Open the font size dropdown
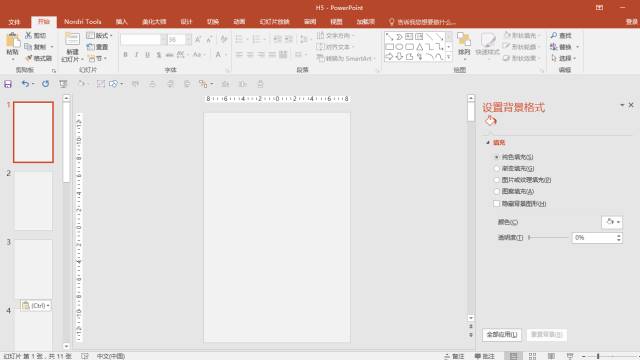 coord(188,40)
